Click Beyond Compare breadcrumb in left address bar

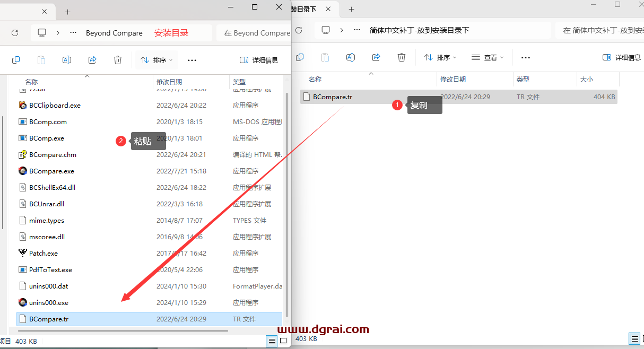click(x=114, y=33)
